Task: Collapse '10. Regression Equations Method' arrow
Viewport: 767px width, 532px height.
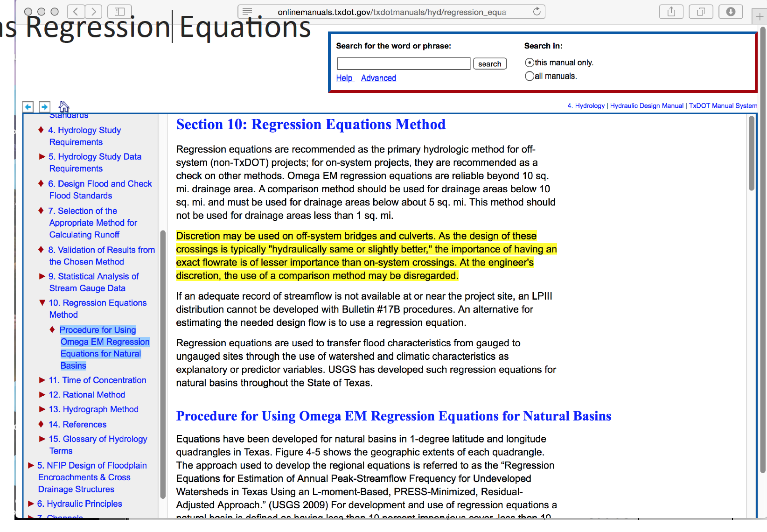Action: pyautogui.click(x=42, y=303)
